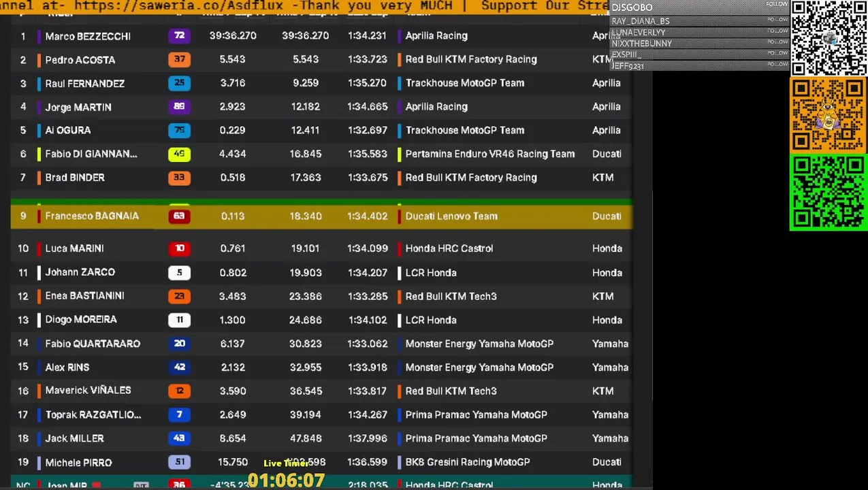
Task: Select rider name Ai OGURA
Action: (68, 130)
